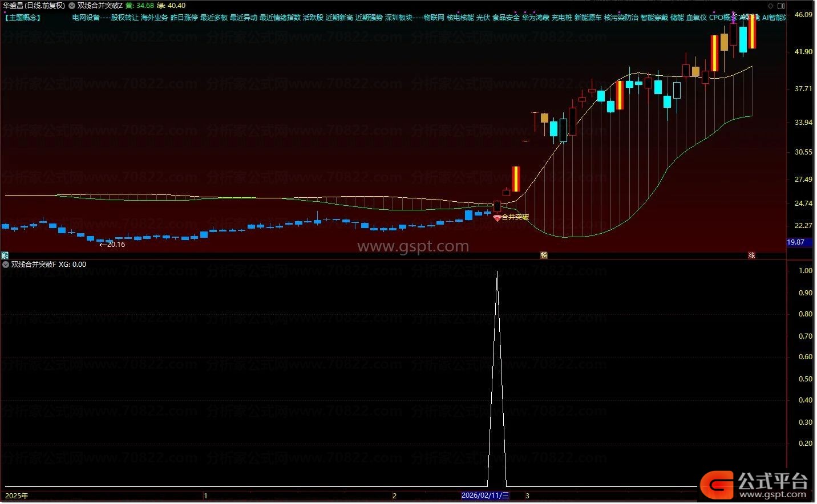Click the 解 marker icon below the chart

click(x=5, y=255)
